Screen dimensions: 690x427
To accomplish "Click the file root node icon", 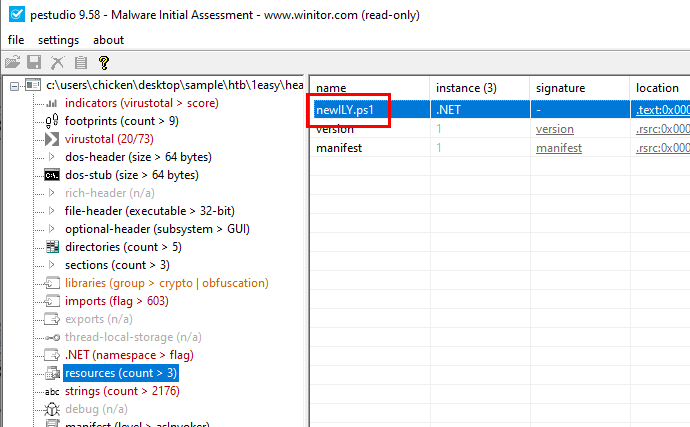I will coord(33,85).
